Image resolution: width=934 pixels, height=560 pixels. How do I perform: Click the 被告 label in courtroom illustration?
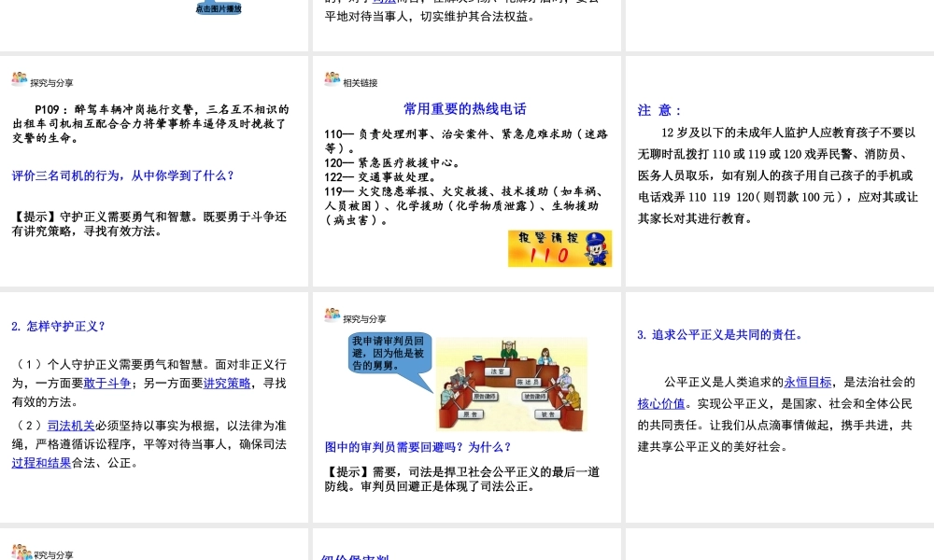[x=548, y=413]
